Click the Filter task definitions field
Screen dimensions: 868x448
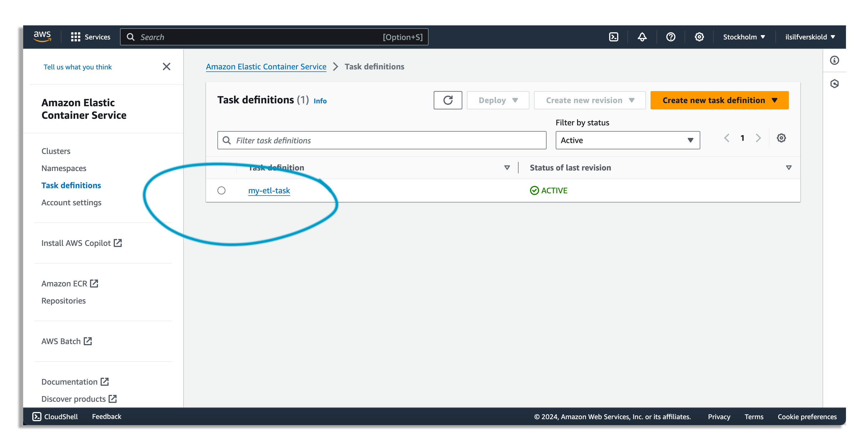[381, 140]
